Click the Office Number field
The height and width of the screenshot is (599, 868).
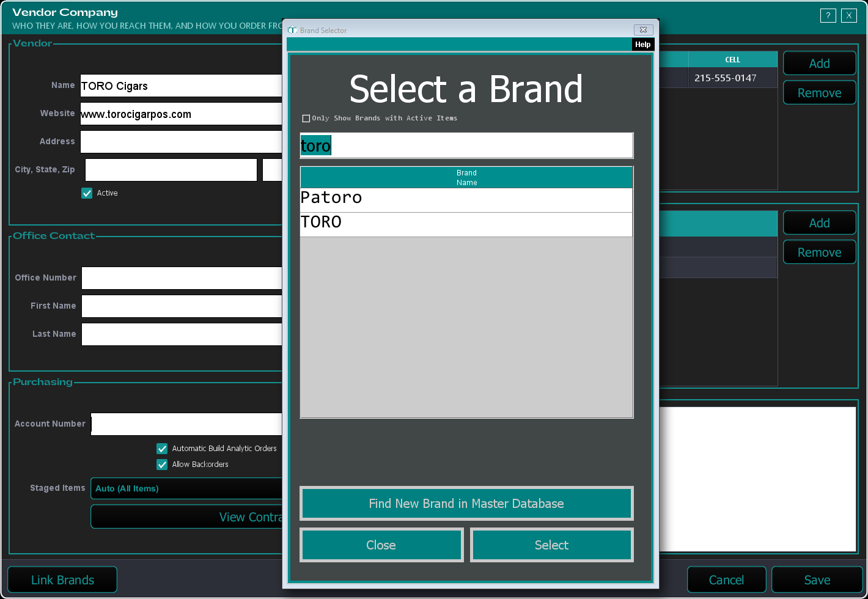(x=182, y=278)
